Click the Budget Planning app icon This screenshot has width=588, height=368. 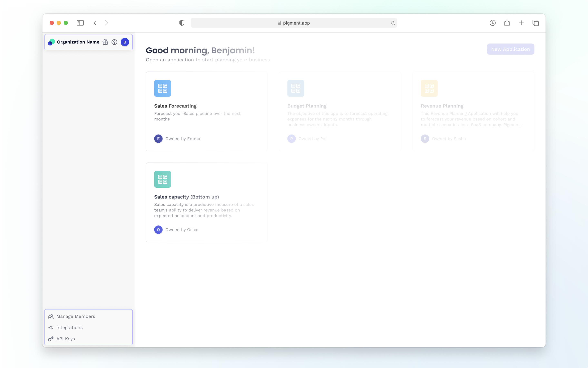[x=296, y=88]
